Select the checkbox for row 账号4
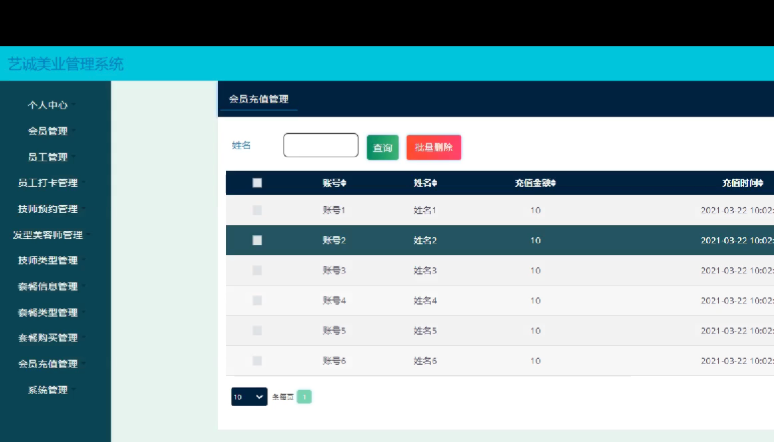This screenshot has width=774, height=442. tap(257, 300)
